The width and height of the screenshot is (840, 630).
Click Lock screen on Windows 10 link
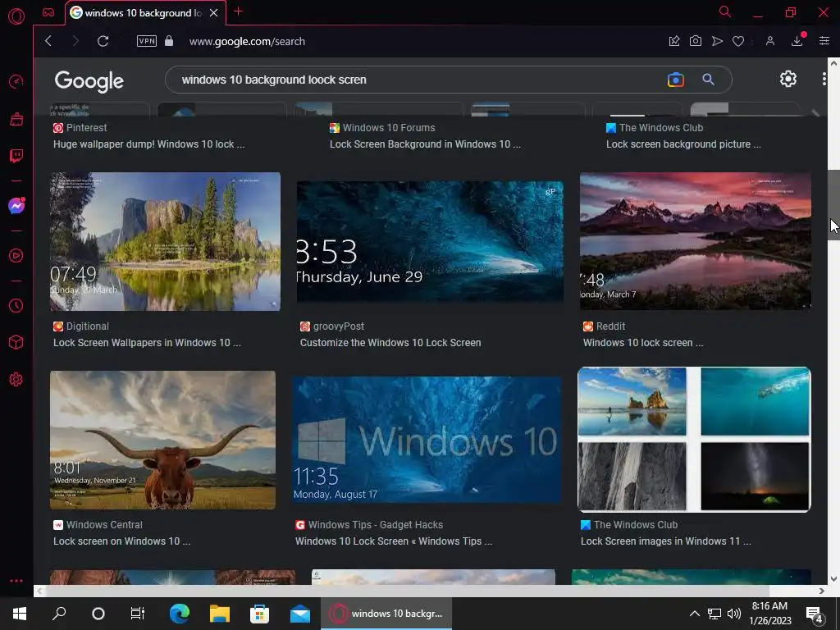pos(121,541)
